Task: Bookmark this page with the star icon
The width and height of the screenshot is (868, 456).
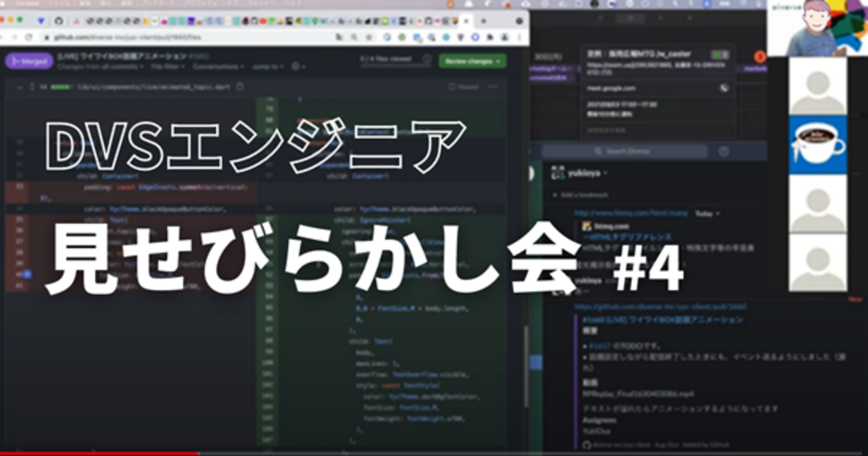Action: (369, 37)
